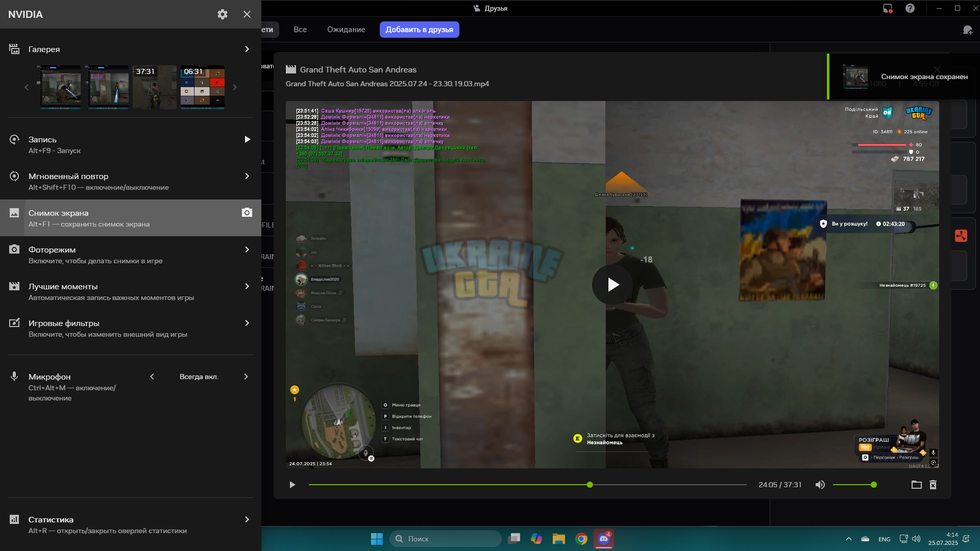Open Copilot from taskbar
The height and width of the screenshot is (551, 980).
pos(536,539)
